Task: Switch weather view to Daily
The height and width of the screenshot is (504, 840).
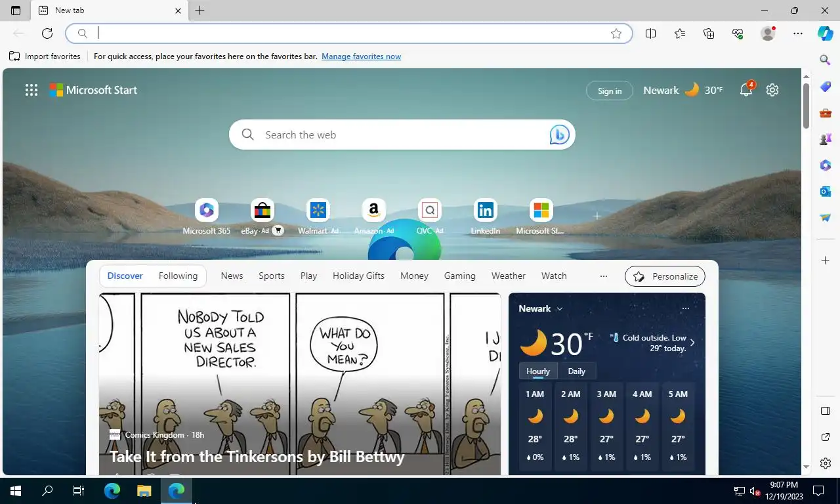Action: (577, 371)
